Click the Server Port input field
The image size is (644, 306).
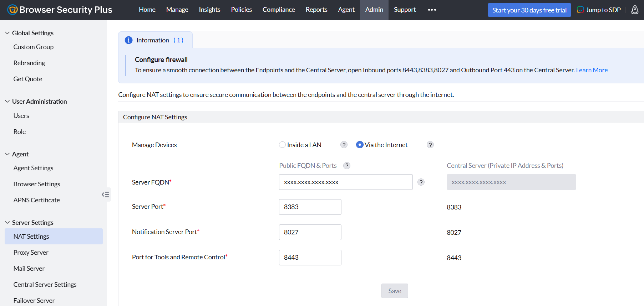click(x=310, y=207)
